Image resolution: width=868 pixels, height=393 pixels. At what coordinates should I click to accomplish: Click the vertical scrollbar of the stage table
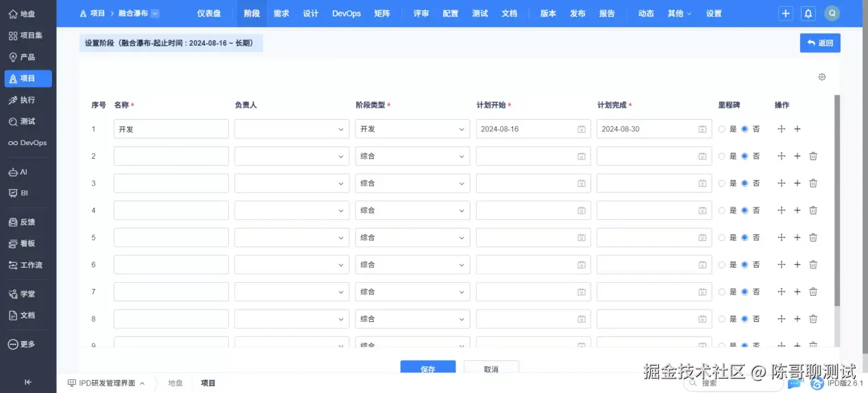(836, 201)
